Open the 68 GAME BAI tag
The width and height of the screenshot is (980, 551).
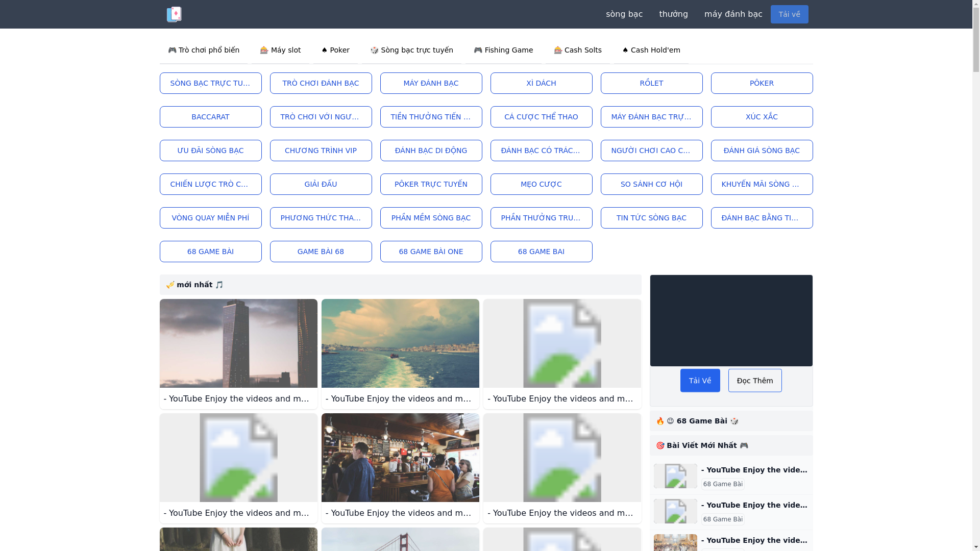(541, 252)
